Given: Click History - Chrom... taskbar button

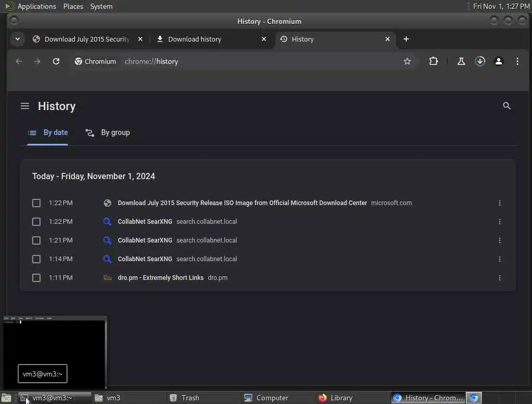Looking at the screenshot, I should click(x=428, y=398).
